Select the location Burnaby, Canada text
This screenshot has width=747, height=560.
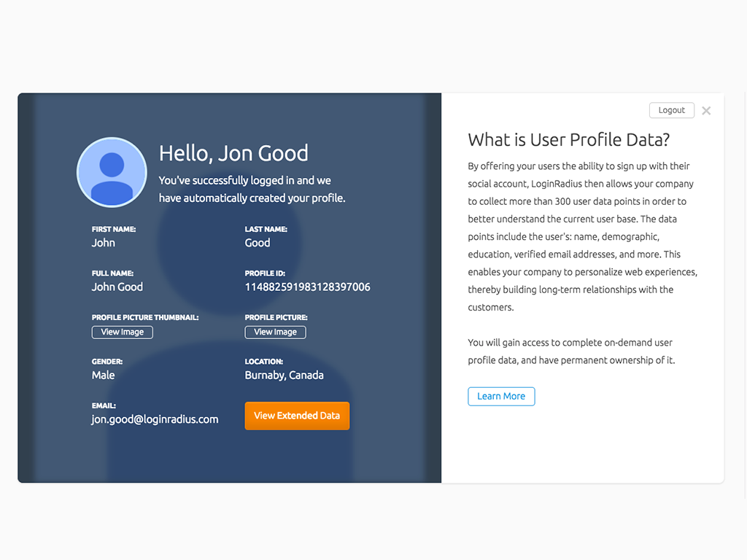click(284, 376)
